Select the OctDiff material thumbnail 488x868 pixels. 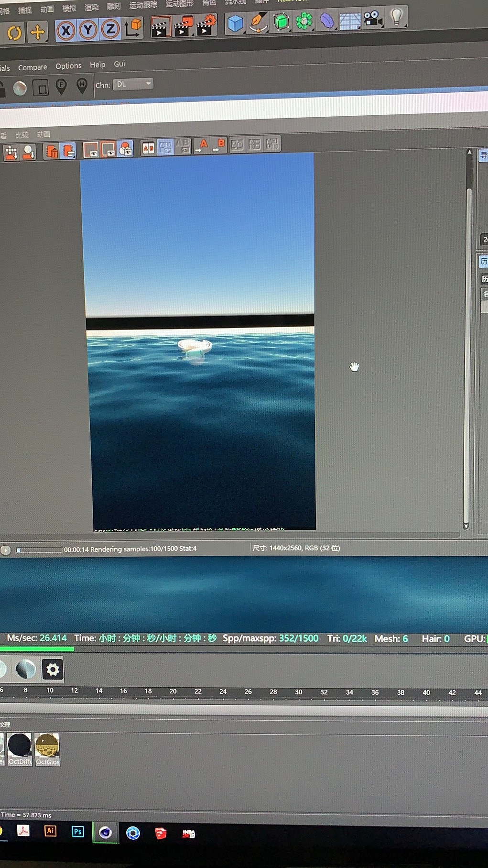click(20, 749)
